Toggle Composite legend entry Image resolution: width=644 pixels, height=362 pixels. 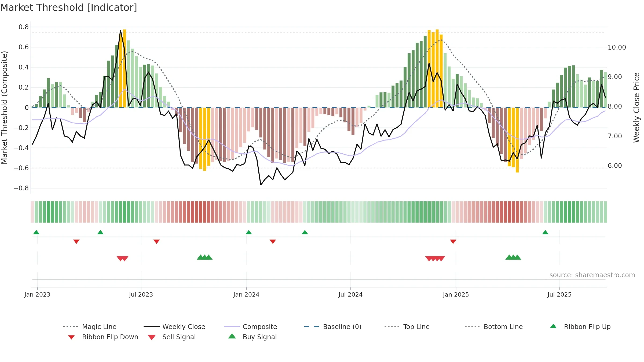point(250,327)
